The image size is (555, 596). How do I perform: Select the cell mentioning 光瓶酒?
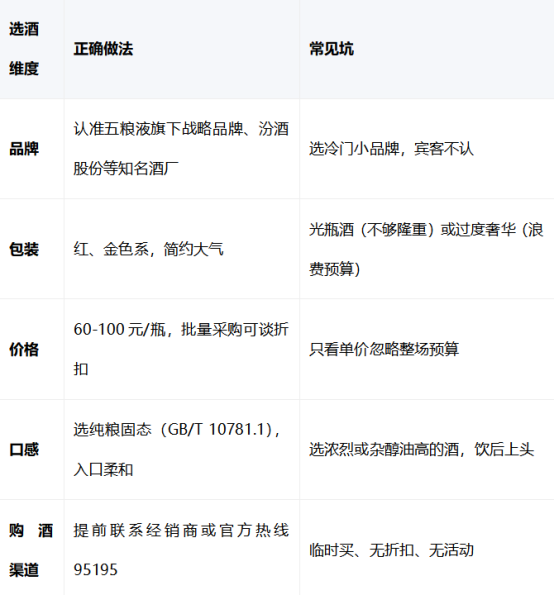(x=426, y=249)
